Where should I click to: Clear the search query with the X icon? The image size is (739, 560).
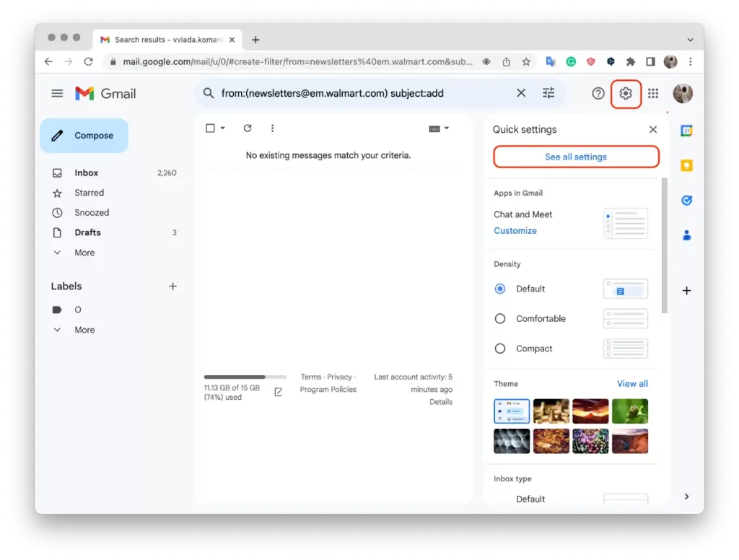(521, 93)
